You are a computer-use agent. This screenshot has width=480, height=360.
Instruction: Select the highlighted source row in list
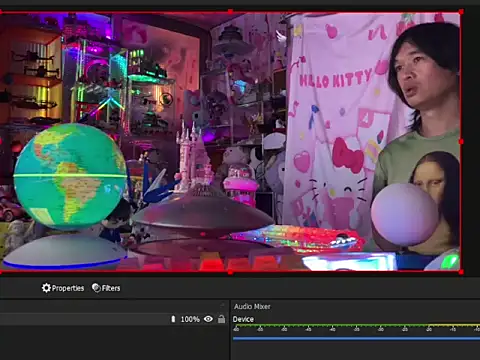pos(113,319)
